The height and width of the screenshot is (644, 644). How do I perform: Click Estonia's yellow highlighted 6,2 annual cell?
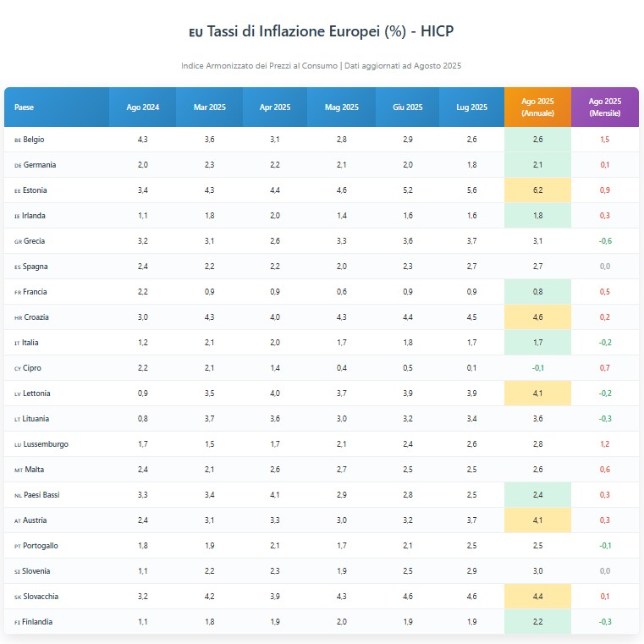537,190
